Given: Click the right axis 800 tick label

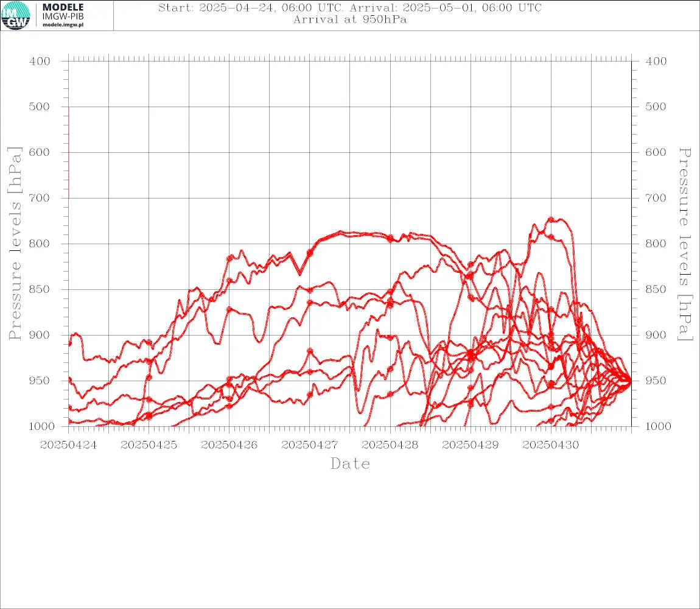Looking at the screenshot, I should coord(656,244).
